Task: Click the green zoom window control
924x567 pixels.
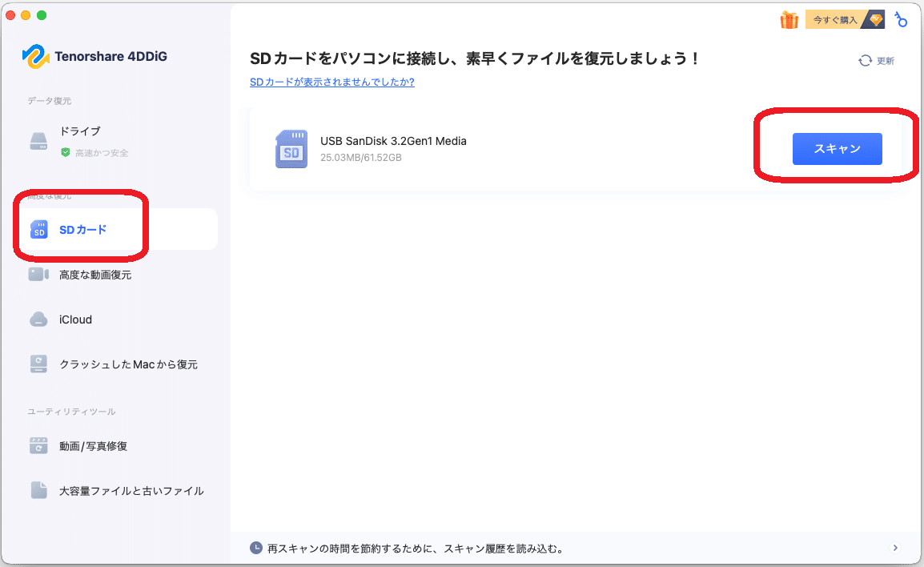Action: [x=42, y=14]
